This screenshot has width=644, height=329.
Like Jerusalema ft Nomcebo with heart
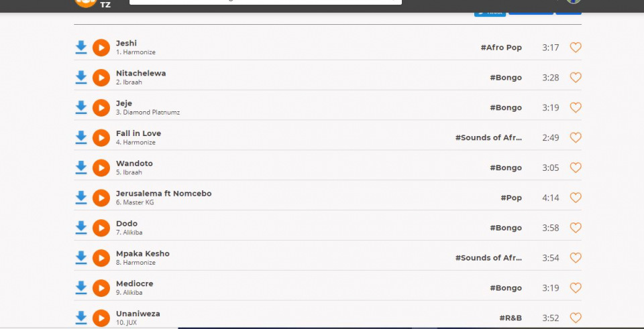tap(575, 198)
